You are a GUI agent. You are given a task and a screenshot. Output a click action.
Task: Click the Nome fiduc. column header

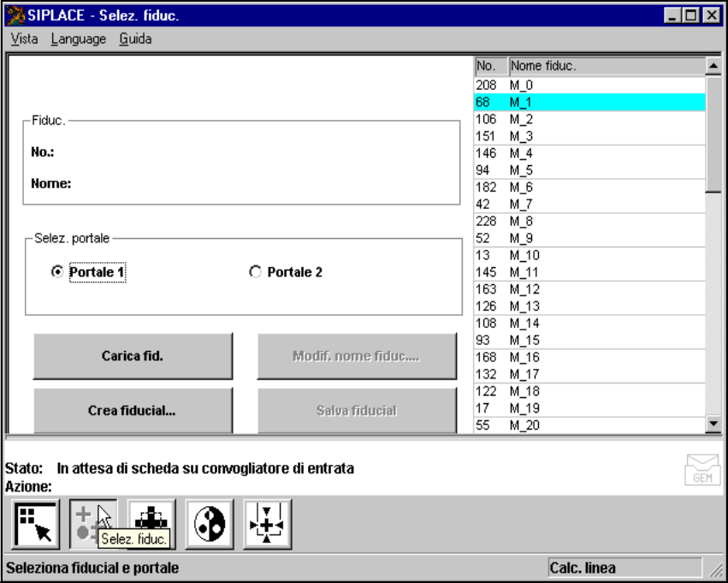(x=607, y=67)
